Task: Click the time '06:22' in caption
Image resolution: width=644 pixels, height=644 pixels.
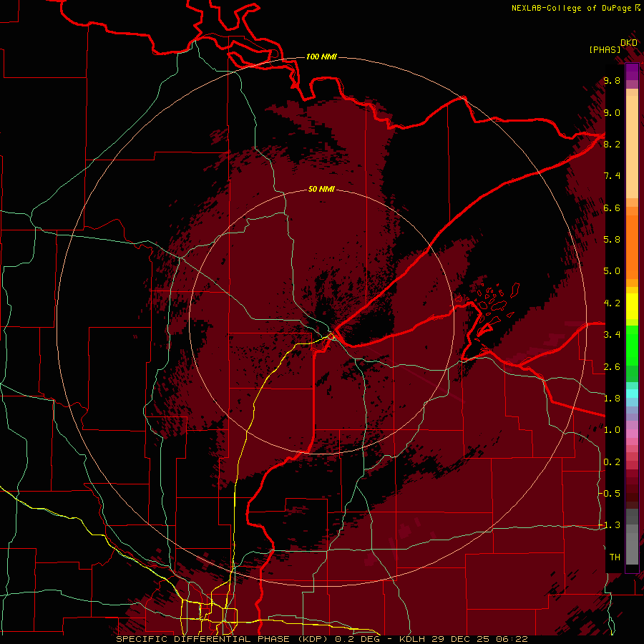Action: point(512,639)
